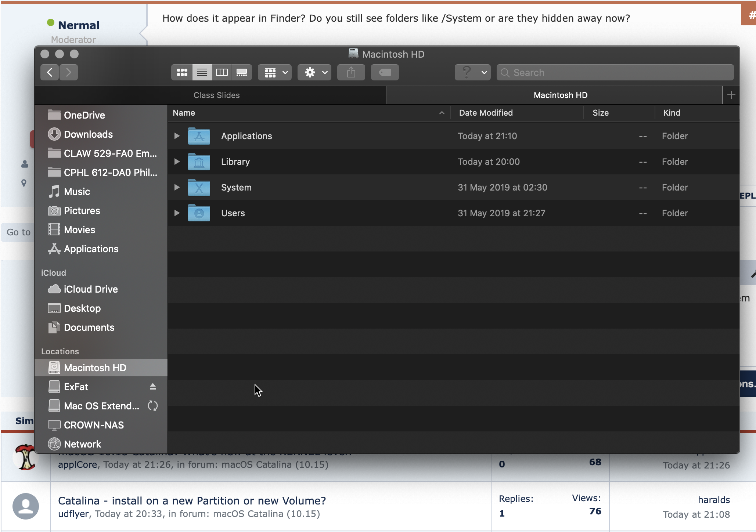Click the Share toolbar button
The image size is (756, 532).
[351, 72]
